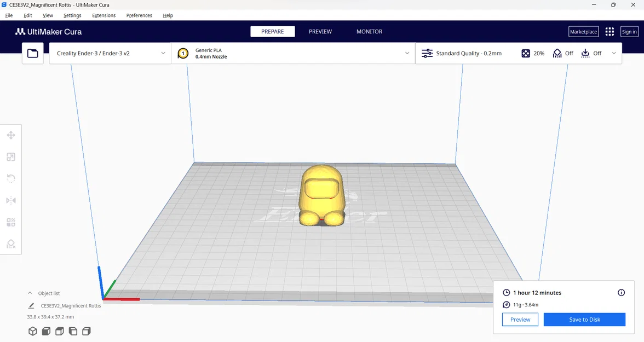Viewport: 644px width, 342px height.
Task: Click Save to Disk
Action: [x=584, y=320]
